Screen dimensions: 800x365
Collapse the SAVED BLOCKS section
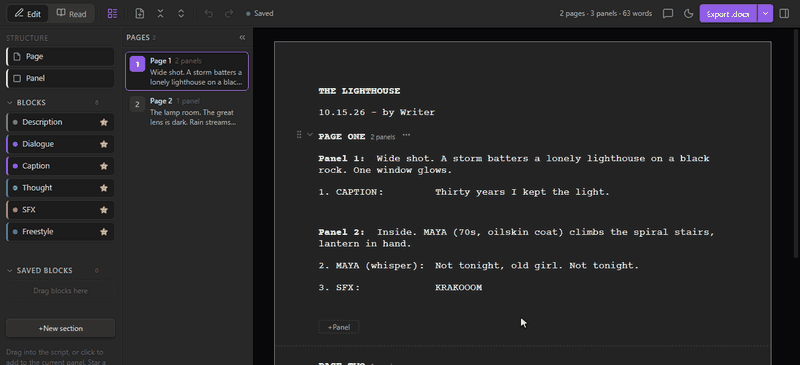click(x=10, y=271)
